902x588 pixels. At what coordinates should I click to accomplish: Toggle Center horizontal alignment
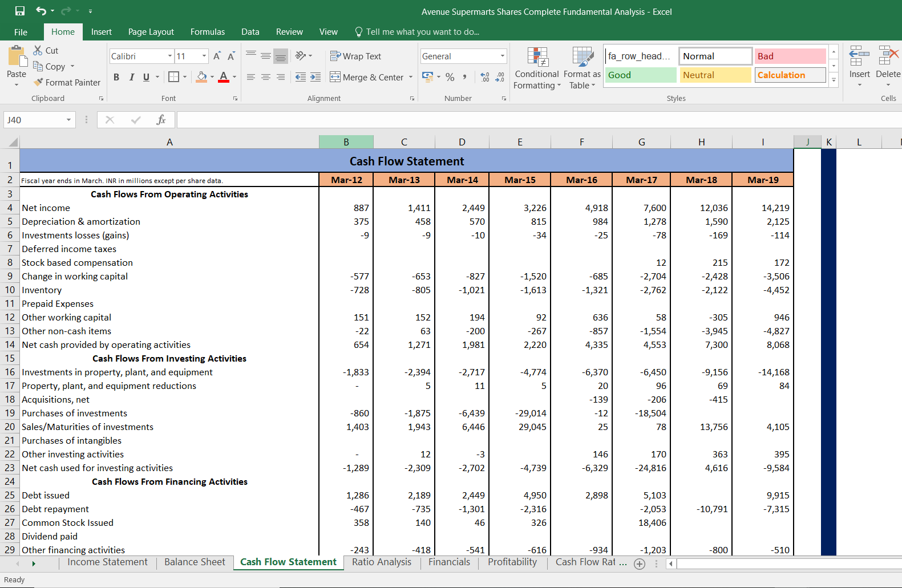click(266, 77)
